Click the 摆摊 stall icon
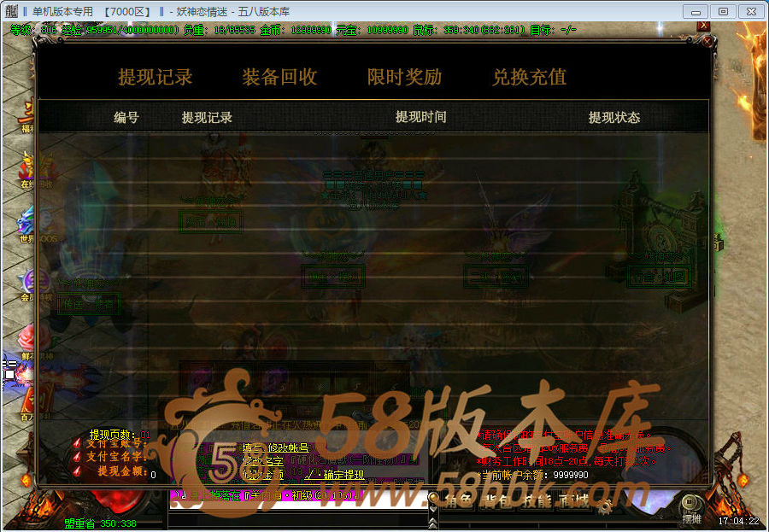This screenshot has height=532, width=769. (692, 510)
